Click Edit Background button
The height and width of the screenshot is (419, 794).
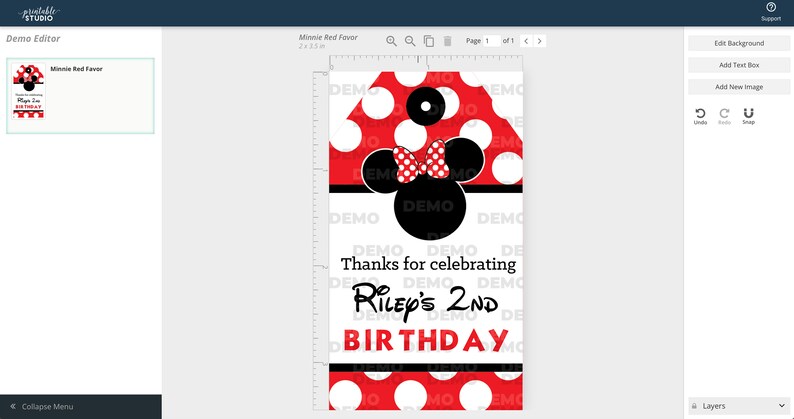click(739, 43)
